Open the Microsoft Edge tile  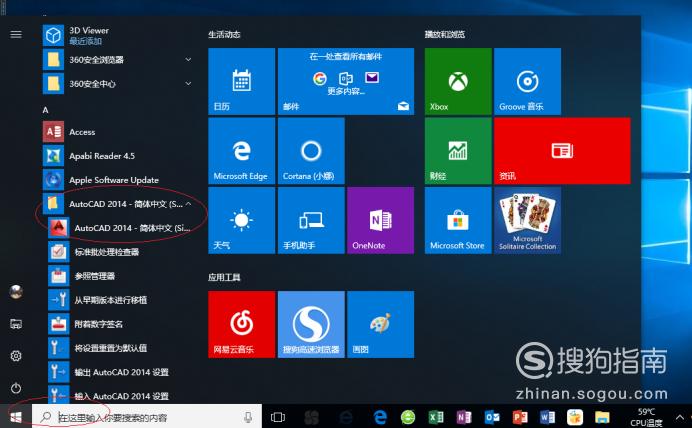click(241, 150)
